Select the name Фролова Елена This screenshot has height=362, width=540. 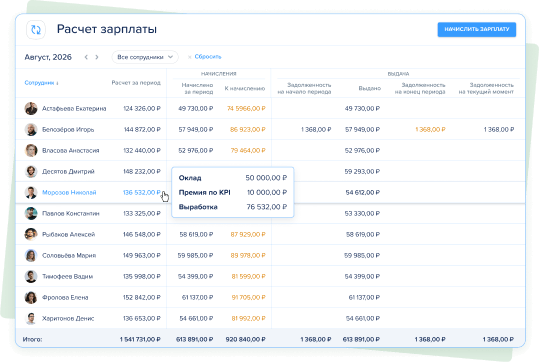point(65,298)
